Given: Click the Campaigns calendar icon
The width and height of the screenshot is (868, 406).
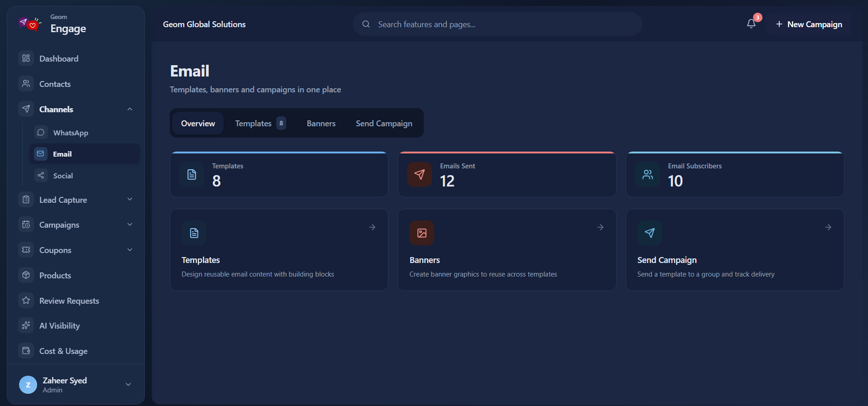Looking at the screenshot, I should click(26, 224).
